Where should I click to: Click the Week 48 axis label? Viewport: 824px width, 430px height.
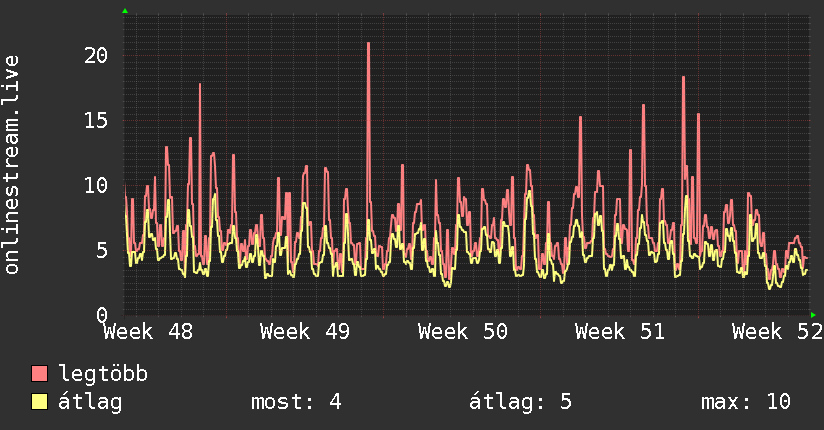point(148,332)
